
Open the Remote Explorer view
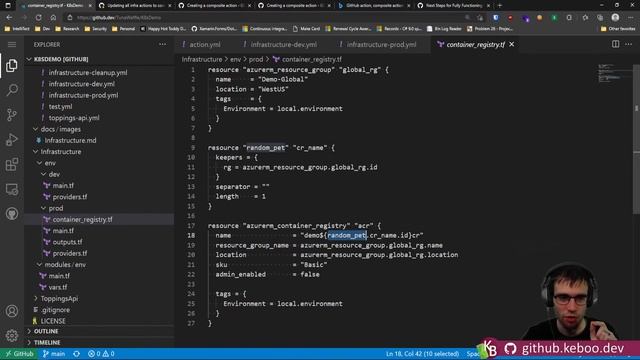coord(12,189)
